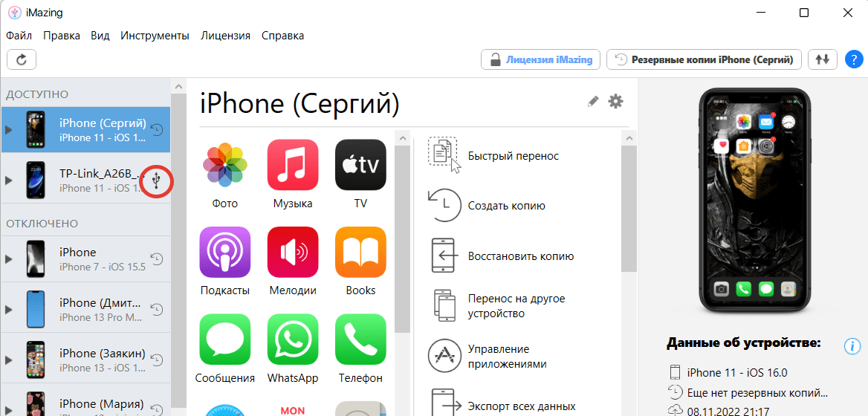Open the Мелодии ringtones icon
Viewport: 868px width, 416px height.
coord(293,253)
